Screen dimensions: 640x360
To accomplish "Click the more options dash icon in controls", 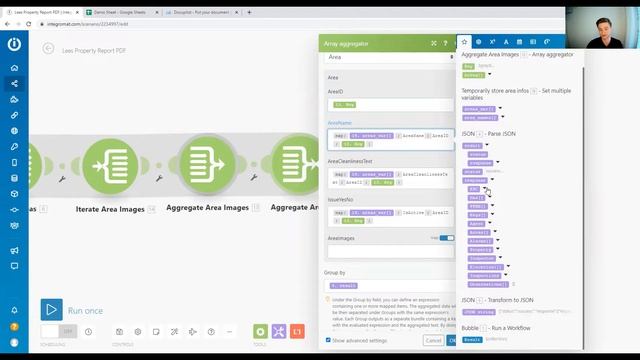I will (229, 332).
